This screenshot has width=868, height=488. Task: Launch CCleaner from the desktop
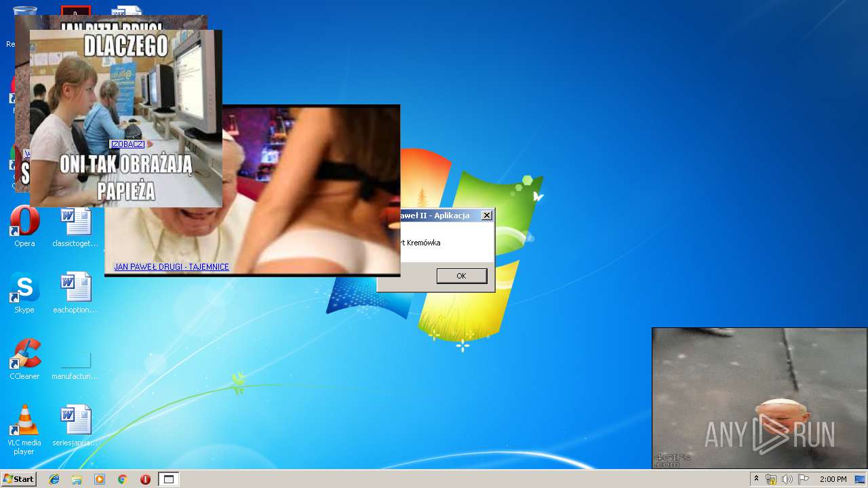click(x=24, y=359)
